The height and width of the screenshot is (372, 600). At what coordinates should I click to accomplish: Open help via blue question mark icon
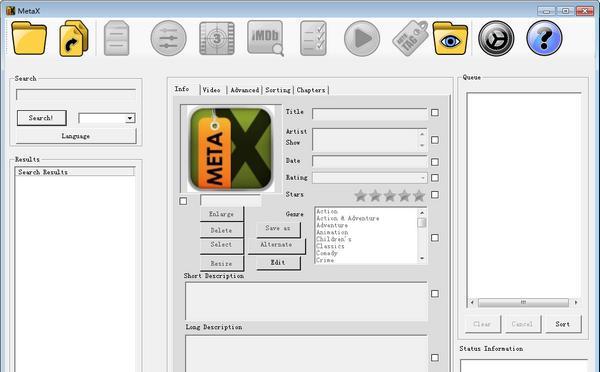tap(545, 38)
